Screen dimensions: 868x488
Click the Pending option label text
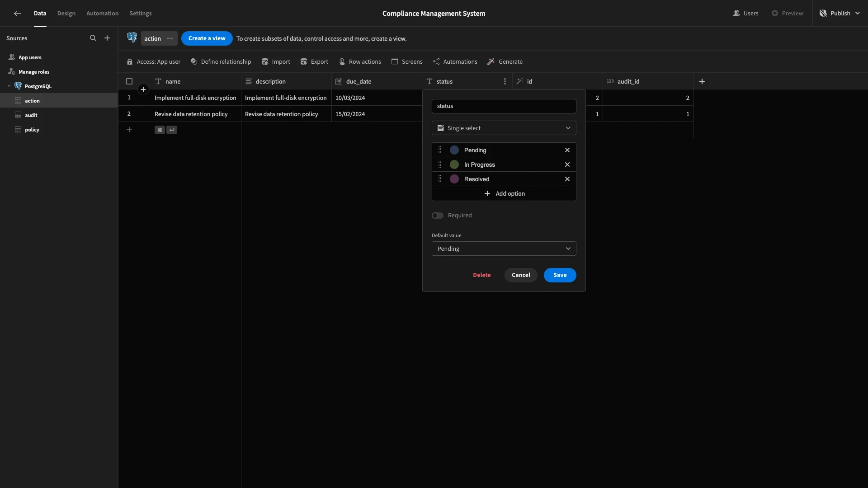(475, 150)
